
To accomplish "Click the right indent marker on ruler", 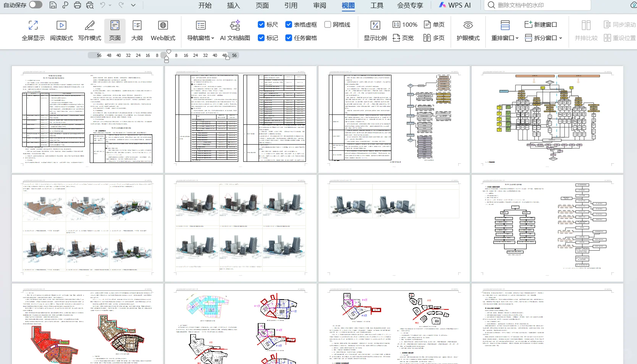I will (228, 58).
